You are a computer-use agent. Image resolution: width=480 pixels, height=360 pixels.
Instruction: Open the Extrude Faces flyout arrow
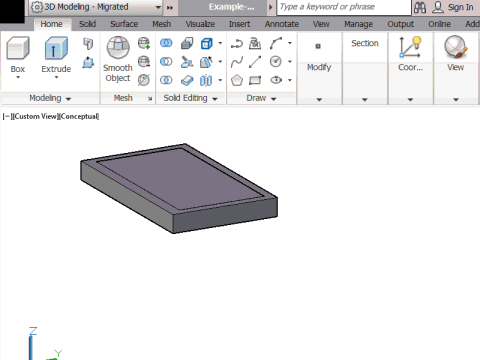220,62
